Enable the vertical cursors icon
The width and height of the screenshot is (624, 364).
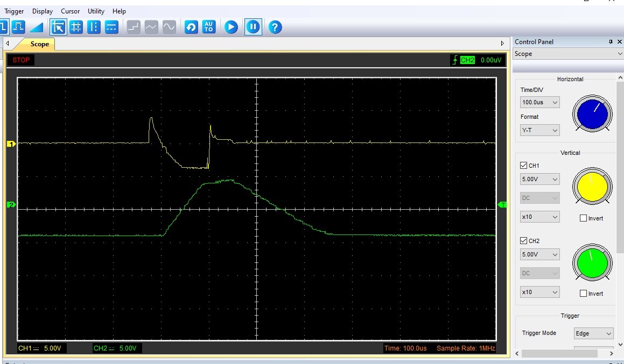tap(94, 27)
